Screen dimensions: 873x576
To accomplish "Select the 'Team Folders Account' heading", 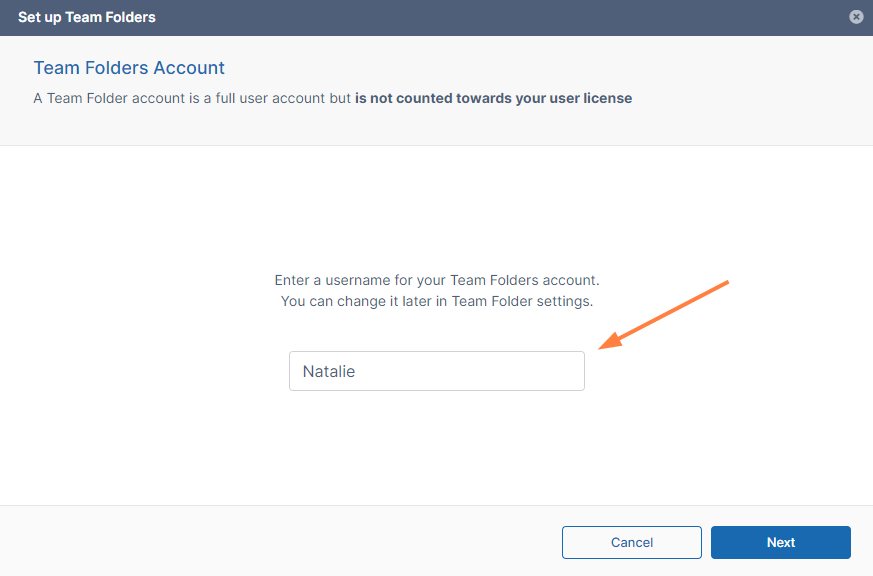I will 129,68.
